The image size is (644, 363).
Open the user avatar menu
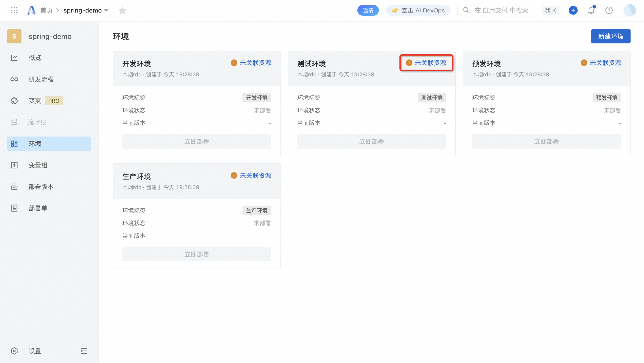629,10
